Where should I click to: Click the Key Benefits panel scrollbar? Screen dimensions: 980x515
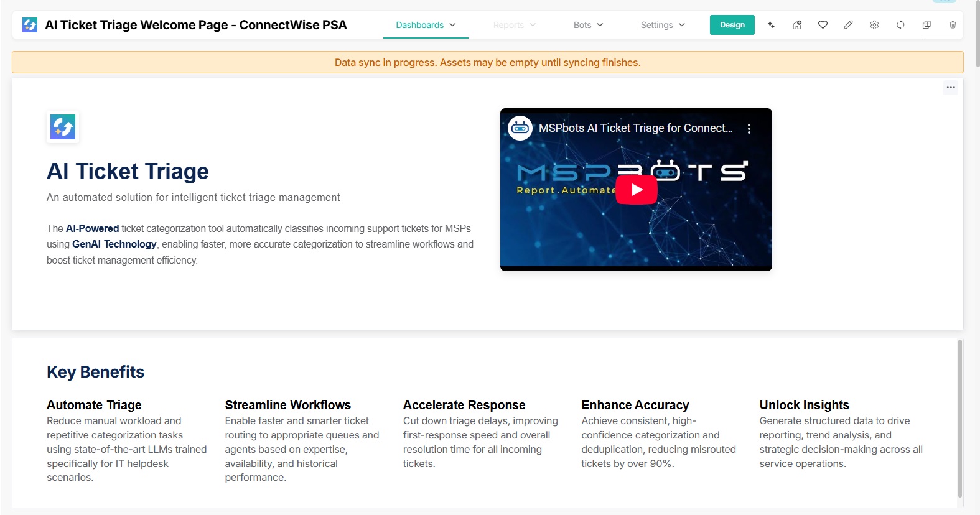tap(960, 418)
